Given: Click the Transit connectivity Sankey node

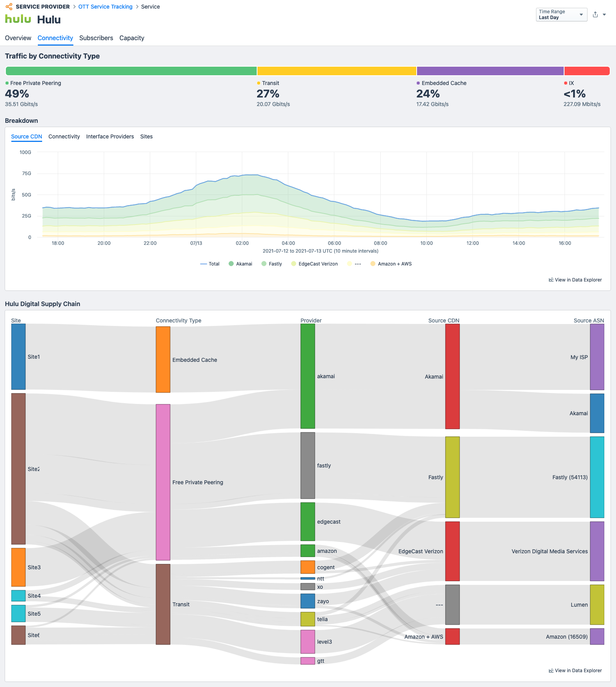Looking at the screenshot, I should (163, 604).
